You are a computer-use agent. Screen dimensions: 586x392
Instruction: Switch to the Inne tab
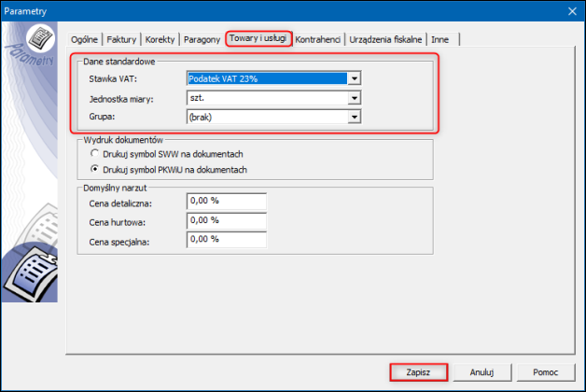(x=440, y=38)
